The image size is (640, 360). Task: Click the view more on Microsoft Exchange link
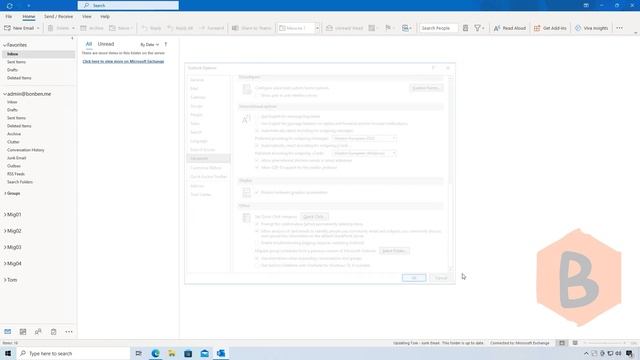123,62
